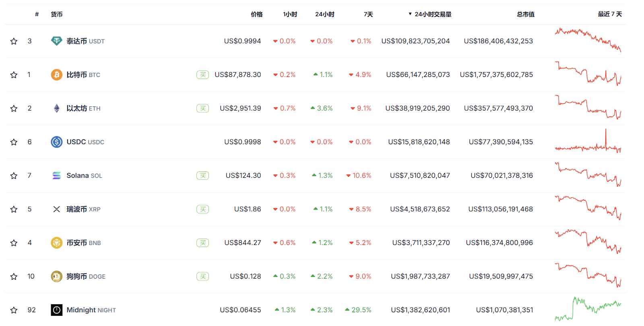Toggle favorite star for DOGE
The image size is (644, 326).
point(14,276)
